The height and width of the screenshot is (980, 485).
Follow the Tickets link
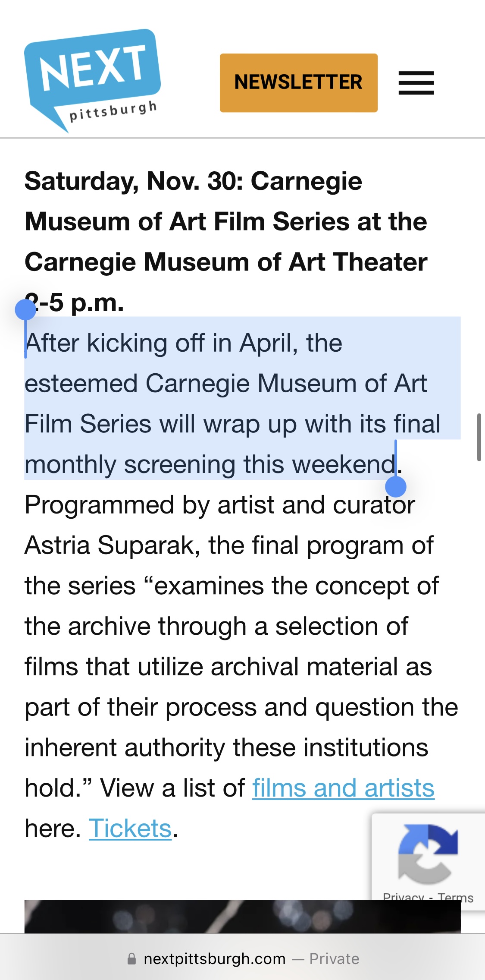[130, 829]
